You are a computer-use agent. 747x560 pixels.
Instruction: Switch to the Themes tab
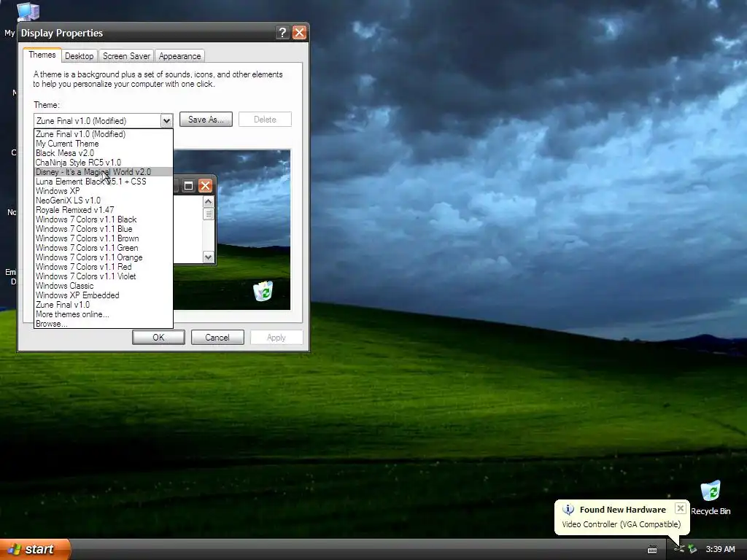click(42, 55)
